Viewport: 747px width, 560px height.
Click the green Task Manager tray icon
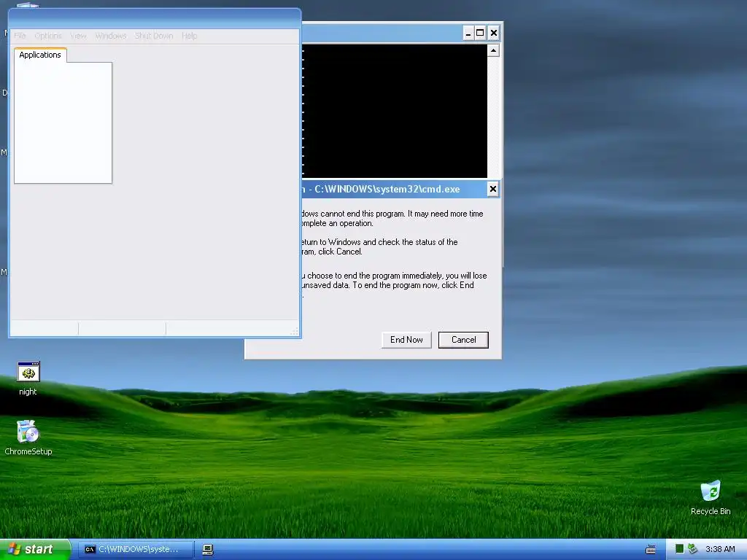point(679,549)
